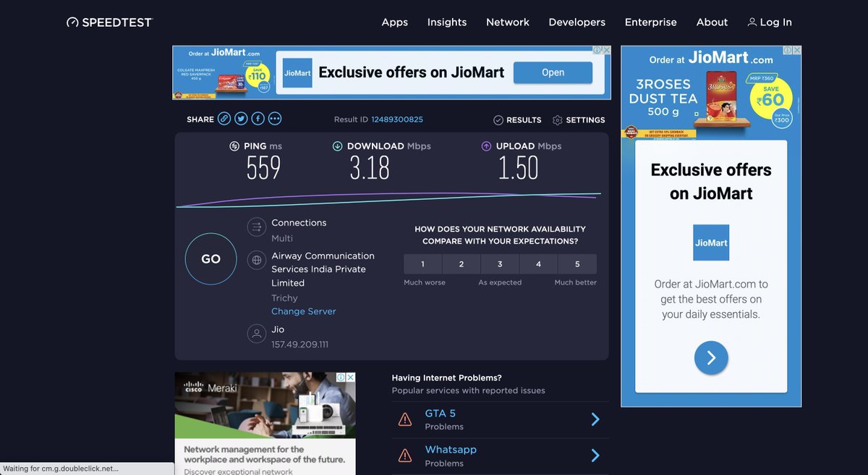Select rating 4 for network availability
This screenshot has width=868, height=475.
click(538, 264)
